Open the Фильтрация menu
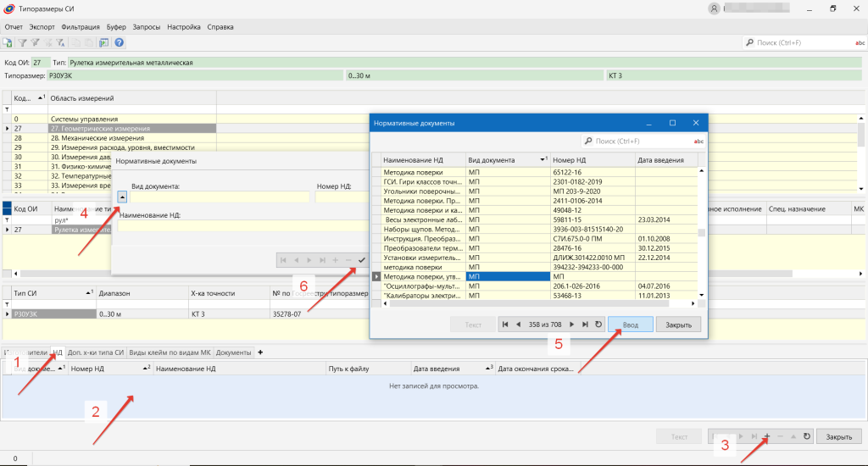 tap(81, 26)
